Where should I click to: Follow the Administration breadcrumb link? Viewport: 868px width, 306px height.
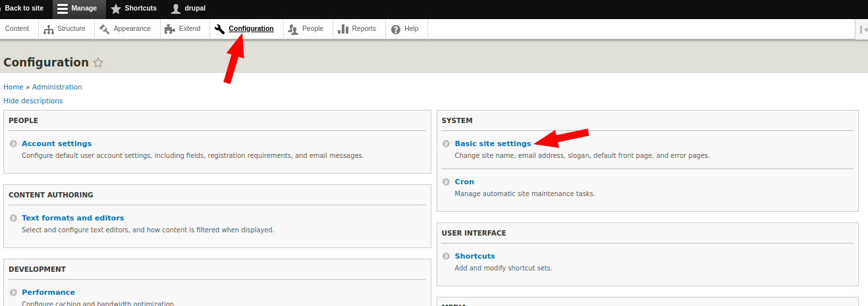pyautogui.click(x=57, y=87)
